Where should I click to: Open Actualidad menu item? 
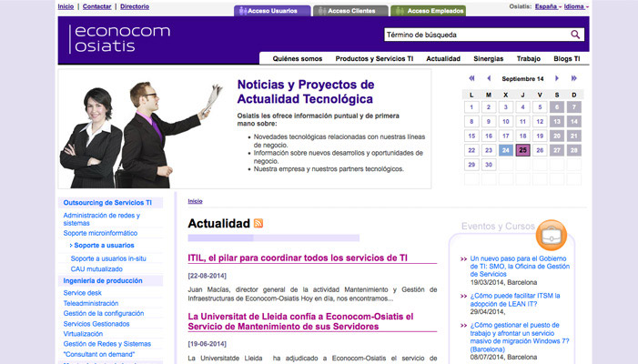click(443, 58)
